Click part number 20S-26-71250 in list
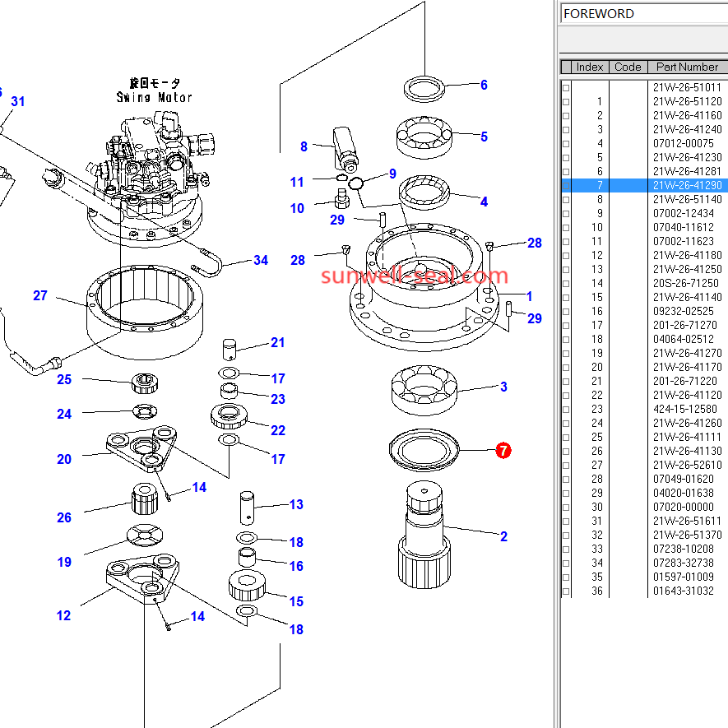The image size is (728, 728). point(685,284)
